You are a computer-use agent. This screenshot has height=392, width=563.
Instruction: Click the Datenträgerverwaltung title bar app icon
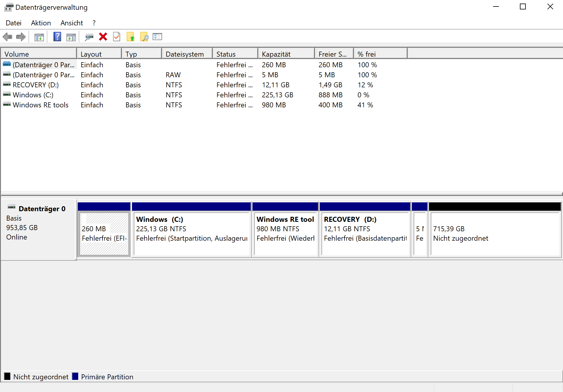click(9, 7)
